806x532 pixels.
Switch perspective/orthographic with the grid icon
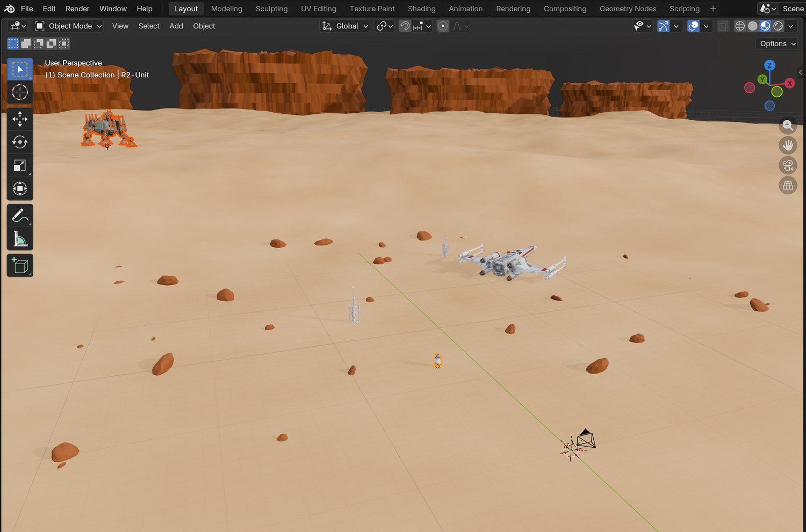[x=788, y=185]
